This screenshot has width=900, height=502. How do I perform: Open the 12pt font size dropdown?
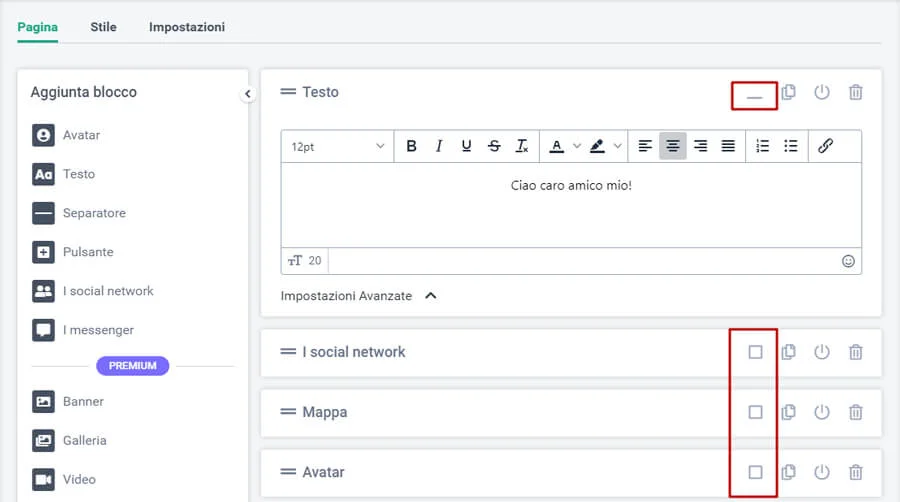[337, 146]
